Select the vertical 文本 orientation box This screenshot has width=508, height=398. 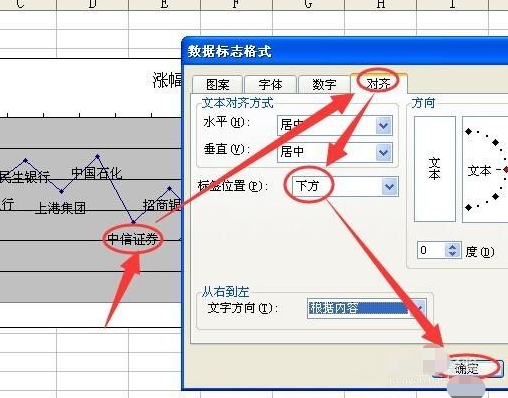coord(435,169)
